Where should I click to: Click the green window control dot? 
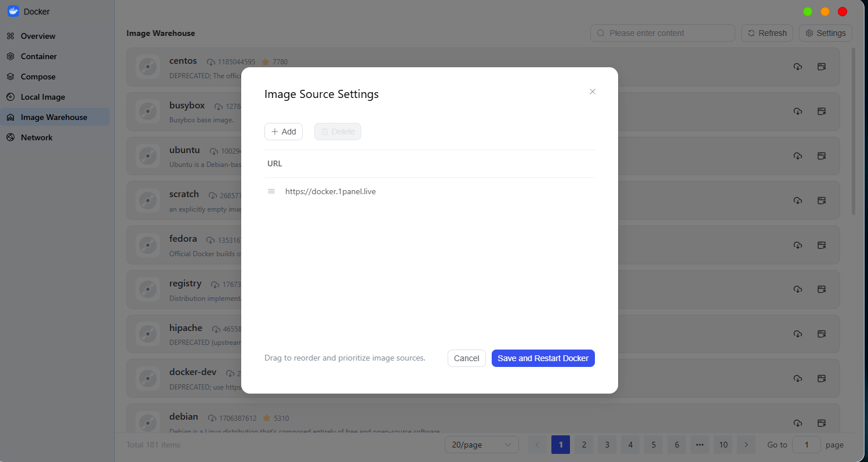coord(808,12)
